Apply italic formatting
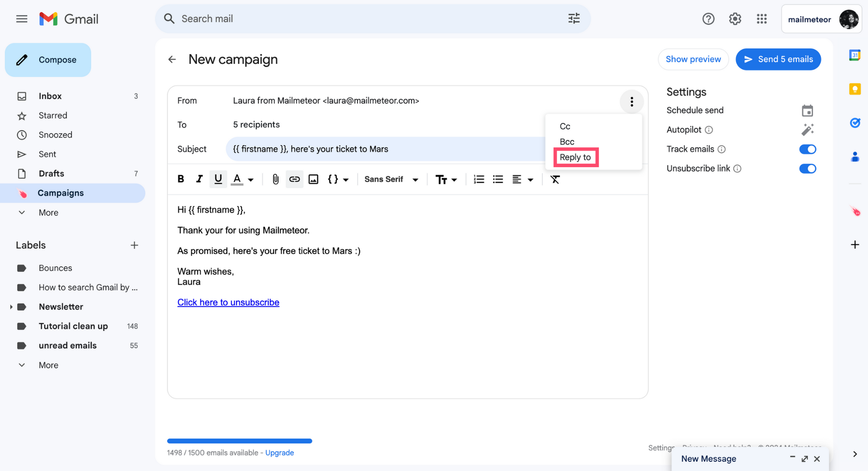Viewport: 868px width, 471px height. [x=199, y=179]
